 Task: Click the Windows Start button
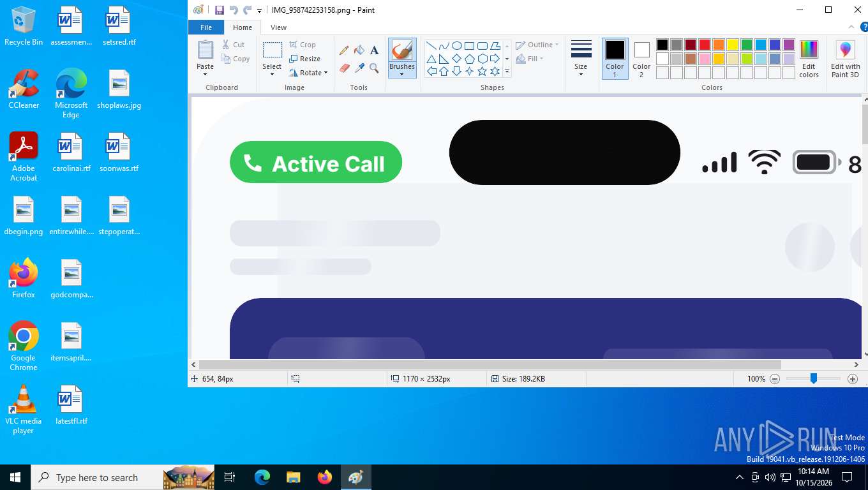pyautogui.click(x=15, y=477)
